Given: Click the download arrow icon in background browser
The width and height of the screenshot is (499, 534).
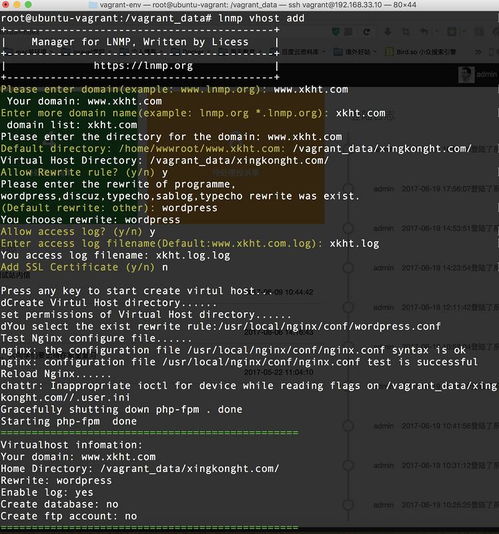Looking at the screenshot, I should click(x=387, y=32).
